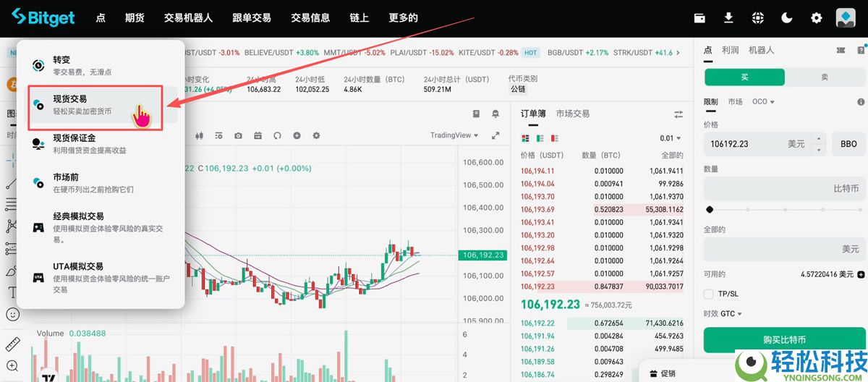
Task: Open the settings gear in header
Action: [x=817, y=18]
